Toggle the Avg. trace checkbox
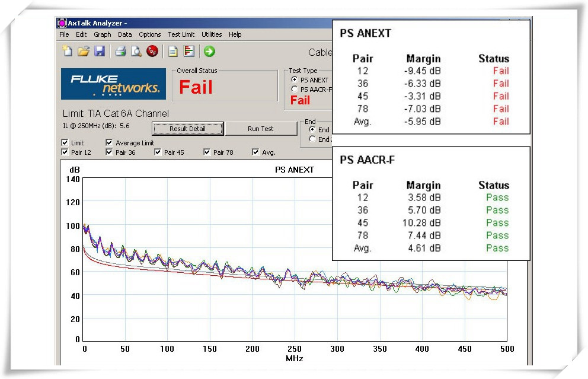 (255, 152)
